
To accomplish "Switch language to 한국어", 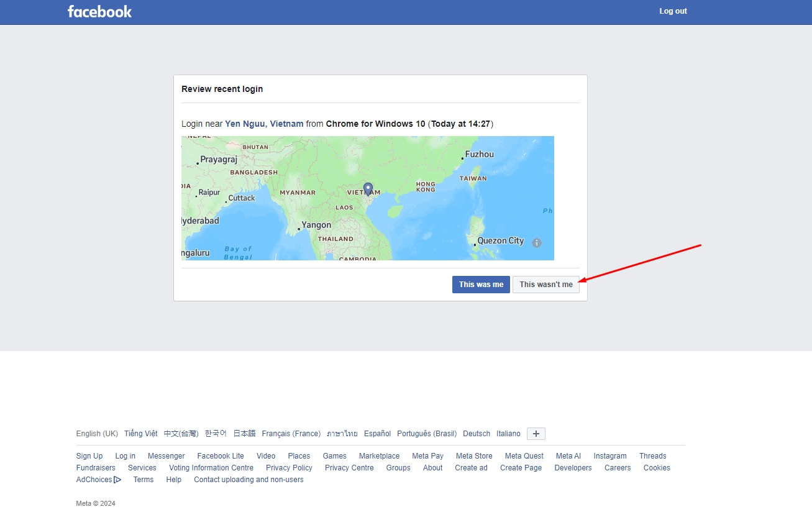I will coord(216,434).
